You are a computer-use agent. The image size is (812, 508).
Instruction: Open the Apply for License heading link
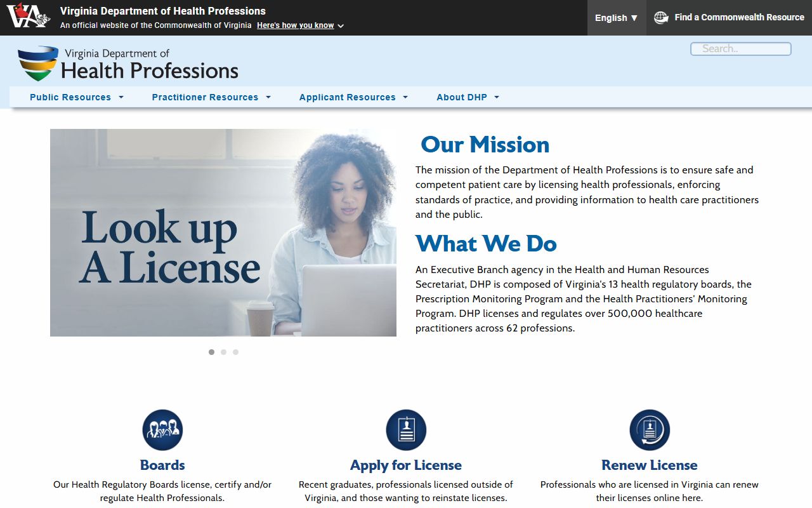[x=406, y=465]
